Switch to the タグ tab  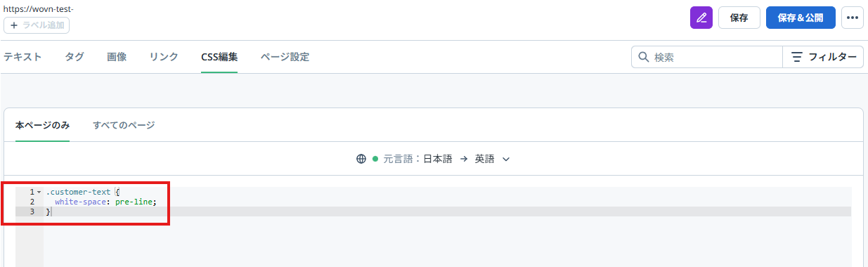75,57
